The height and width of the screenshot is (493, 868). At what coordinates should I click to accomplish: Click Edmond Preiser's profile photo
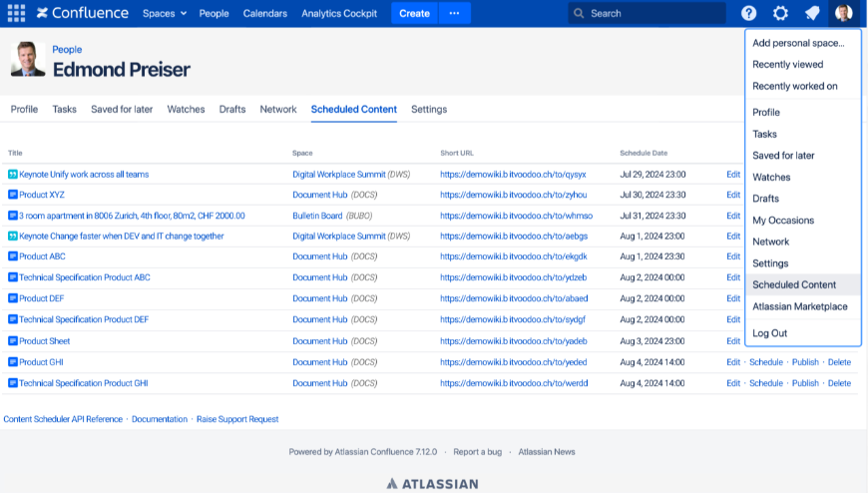[x=28, y=59]
